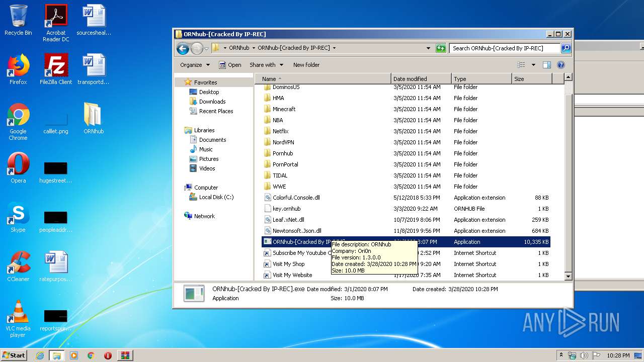Select Local Disk (C:) in navigation pane
Screen dimensions: 644x362
(x=216, y=197)
